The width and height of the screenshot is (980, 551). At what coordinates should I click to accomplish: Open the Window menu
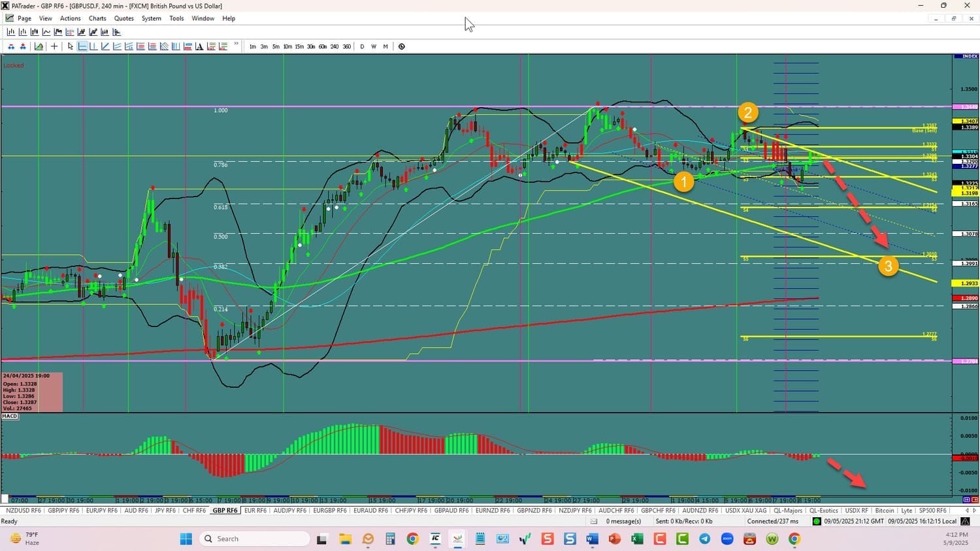tap(203, 18)
